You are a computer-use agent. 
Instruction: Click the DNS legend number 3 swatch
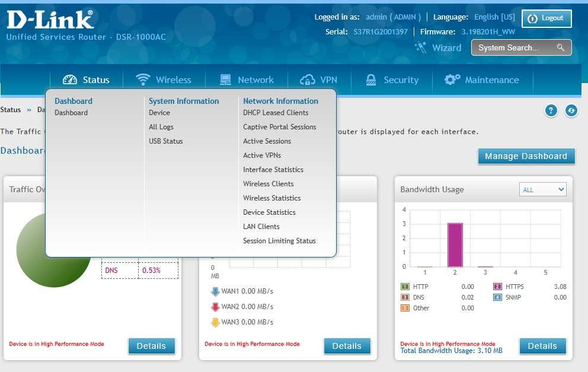click(x=405, y=297)
